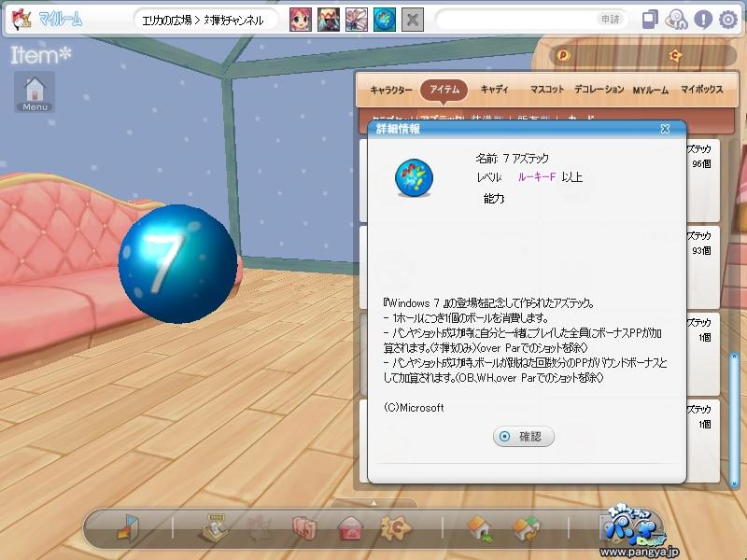Select the wardrobe furniture icon
The image size is (747, 560).
pos(304,528)
